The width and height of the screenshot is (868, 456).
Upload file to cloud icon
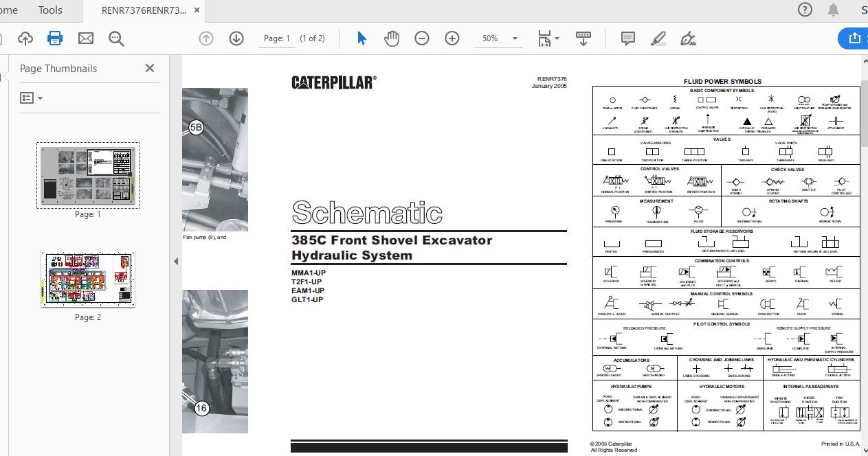(25, 38)
